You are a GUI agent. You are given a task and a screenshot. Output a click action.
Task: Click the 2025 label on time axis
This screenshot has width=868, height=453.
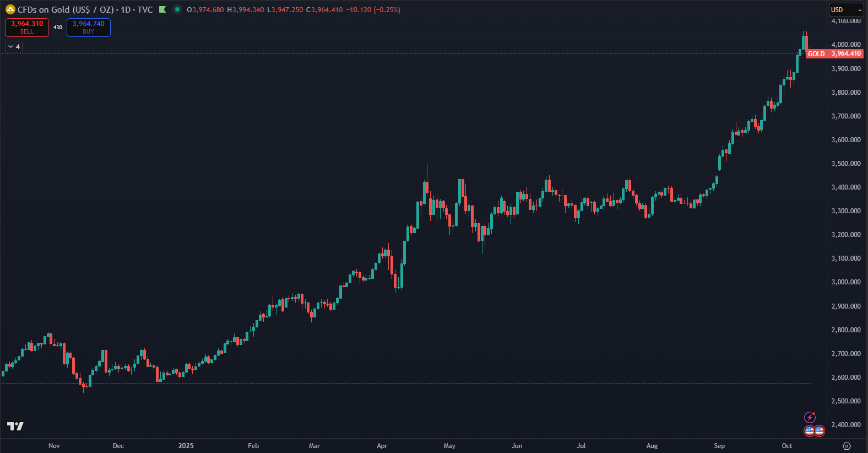click(186, 446)
